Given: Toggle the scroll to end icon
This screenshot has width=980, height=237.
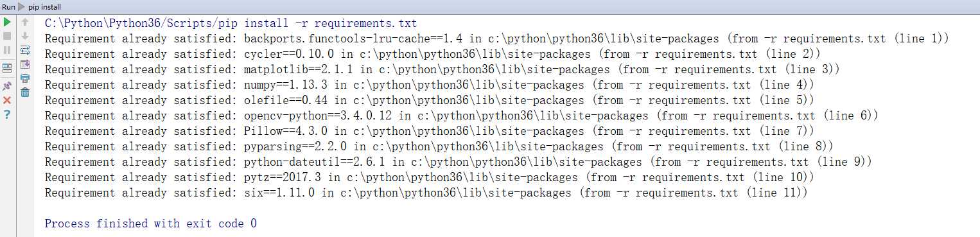Looking at the screenshot, I should click(x=25, y=64).
